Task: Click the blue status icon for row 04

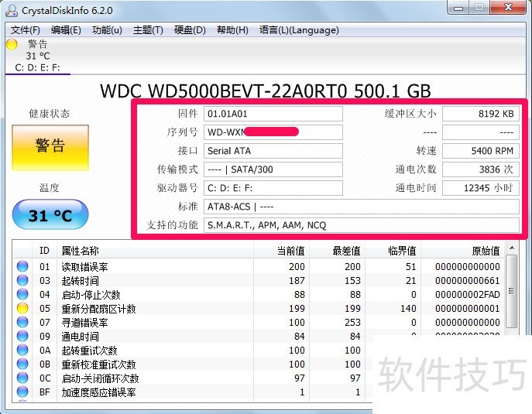Action: click(x=22, y=294)
